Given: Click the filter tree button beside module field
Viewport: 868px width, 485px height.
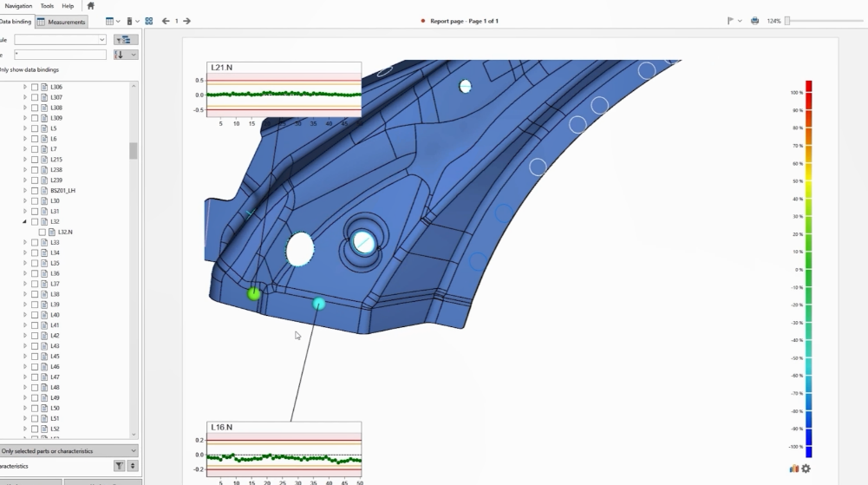Looking at the screenshot, I should tap(126, 39).
